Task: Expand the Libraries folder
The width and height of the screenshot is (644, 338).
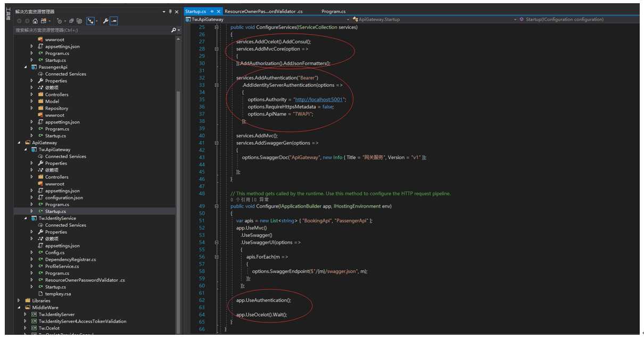Action: (x=19, y=301)
